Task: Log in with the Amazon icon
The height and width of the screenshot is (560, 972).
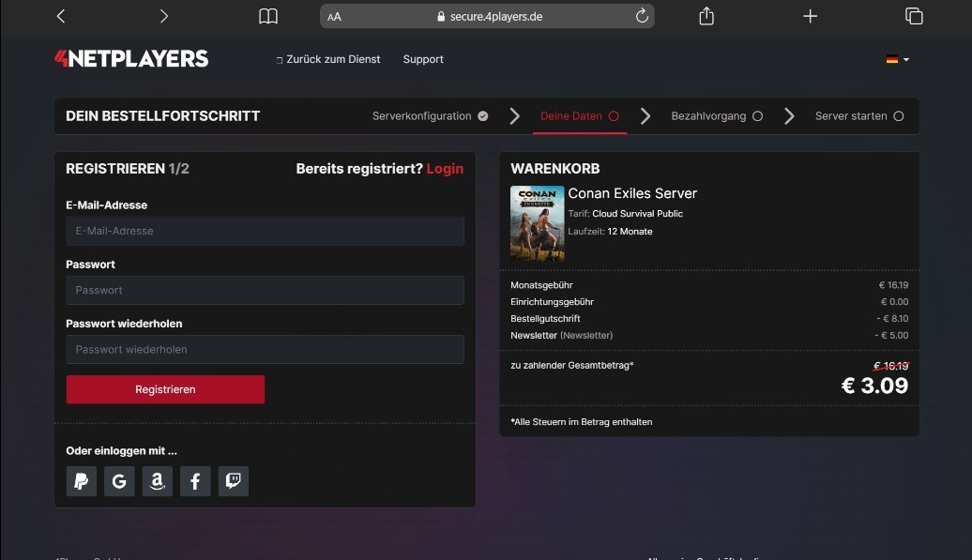Action: coord(158,481)
